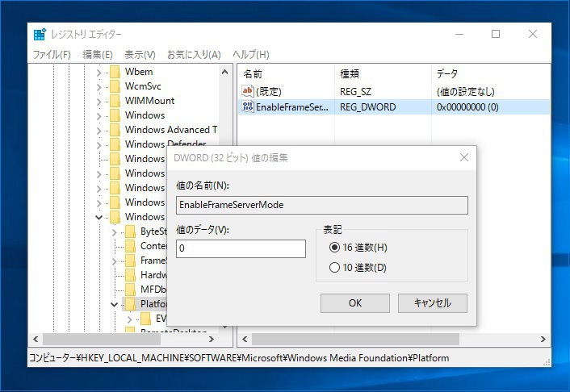The image size is (570, 392).
Task: Expand the WcmSvc tree node
Action: [x=98, y=87]
